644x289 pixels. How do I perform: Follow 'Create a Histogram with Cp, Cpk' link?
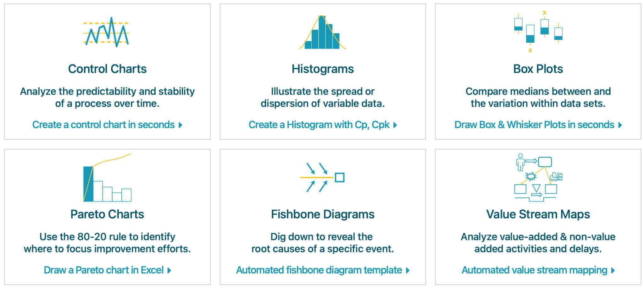point(319,125)
